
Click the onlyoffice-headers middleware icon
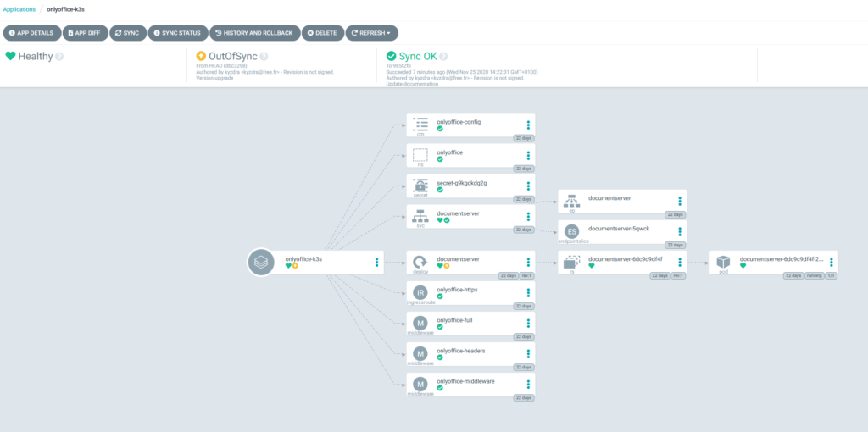(420, 353)
